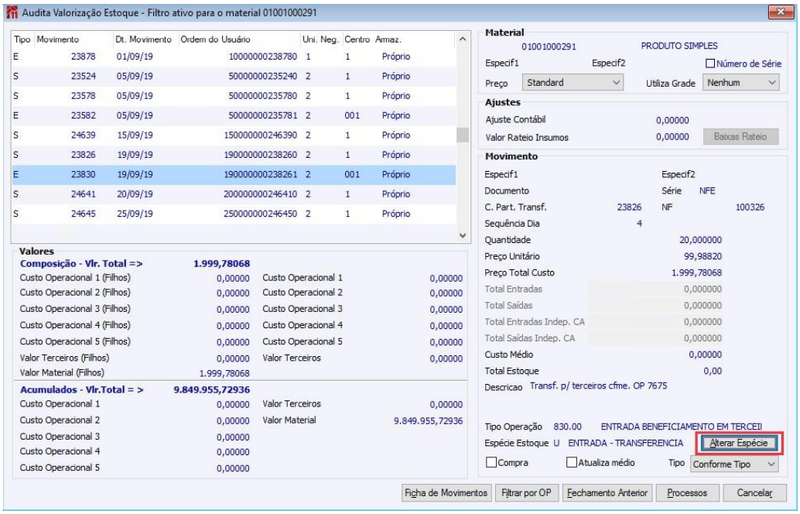Click the Dt. Movimento column header
This screenshot has width=800, height=514.
[x=143, y=39]
